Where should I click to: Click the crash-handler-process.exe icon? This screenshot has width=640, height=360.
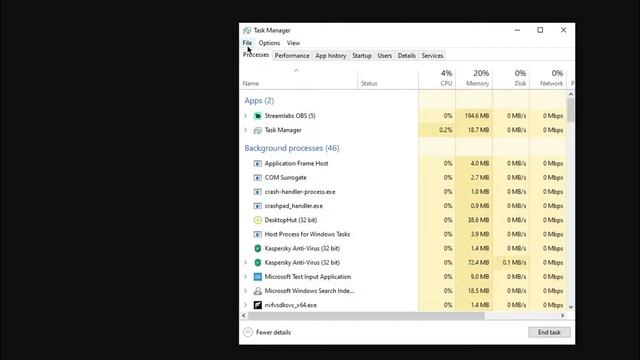tap(258, 192)
